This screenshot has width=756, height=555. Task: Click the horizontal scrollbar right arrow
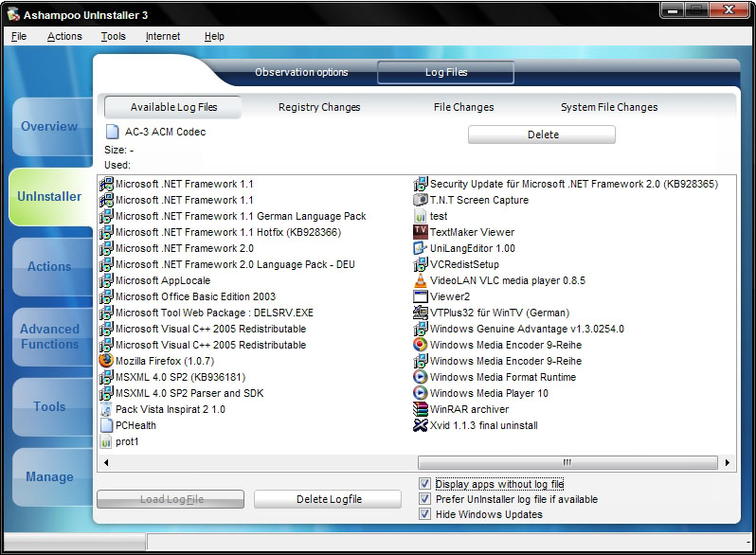(727, 463)
